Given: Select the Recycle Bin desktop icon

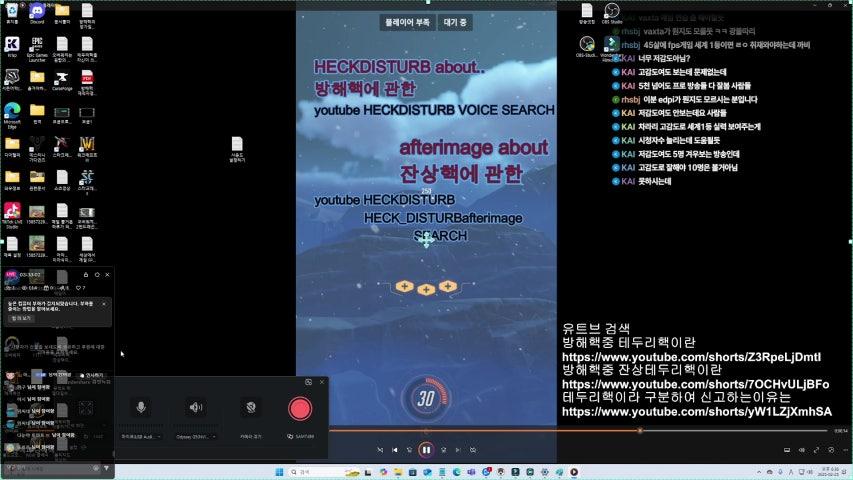Looking at the screenshot, I should tap(12, 13).
